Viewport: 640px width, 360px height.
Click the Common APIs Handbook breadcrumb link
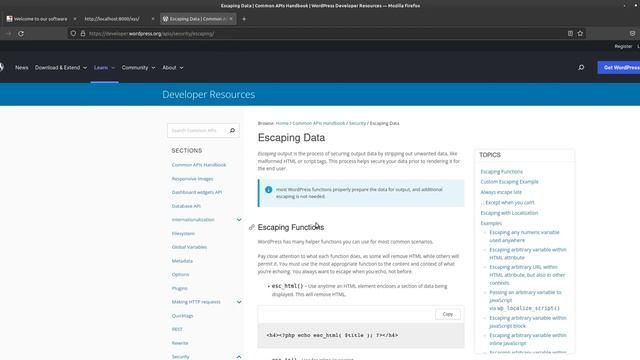(x=318, y=123)
